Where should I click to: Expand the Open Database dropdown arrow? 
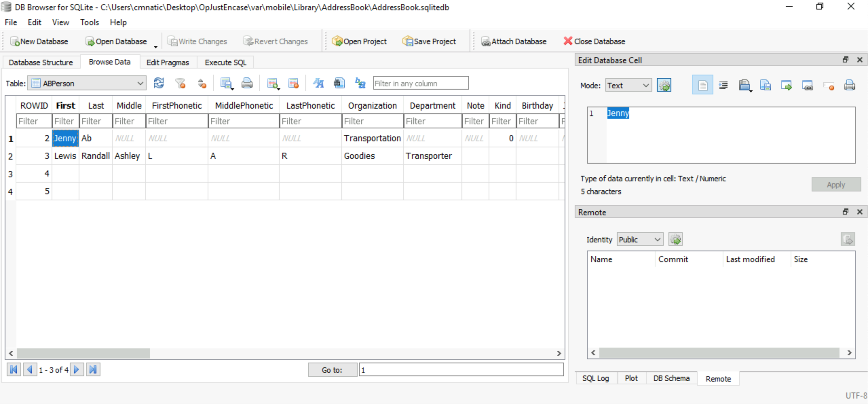tap(155, 46)
